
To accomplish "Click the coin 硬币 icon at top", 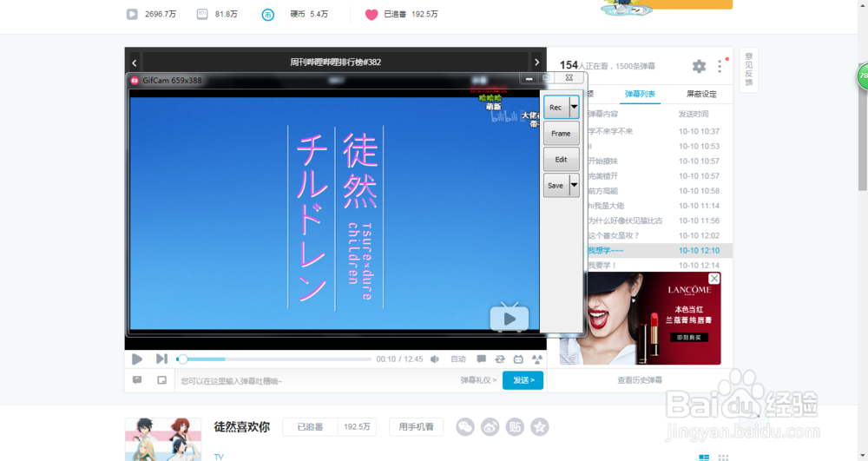I will tap(268, 15).
